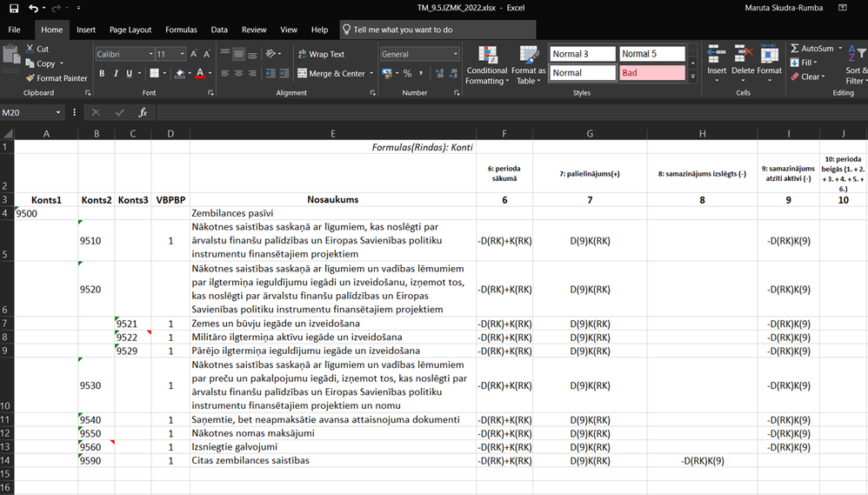Increase indent
Screen dimensions: 868x495
(x=284, y=73)
